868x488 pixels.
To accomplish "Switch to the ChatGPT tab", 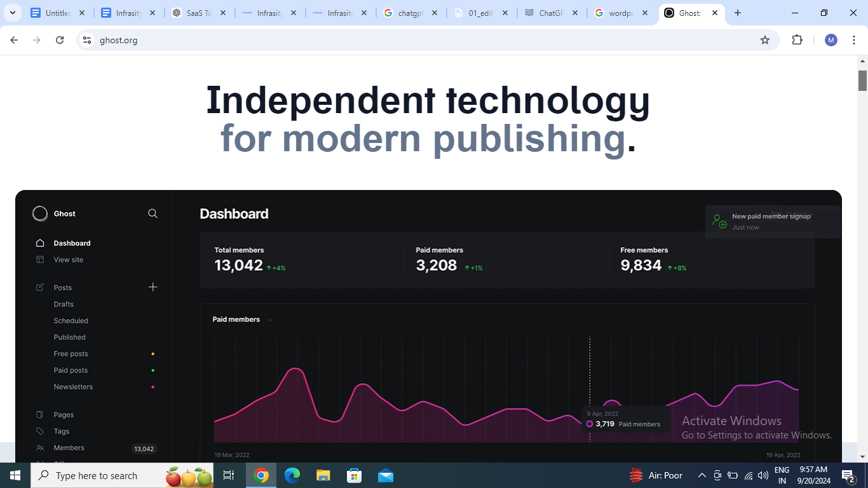I will pos(552,13).
